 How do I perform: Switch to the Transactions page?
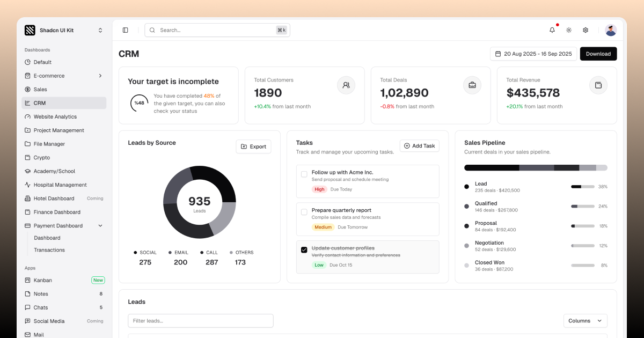(x=49, y=249)
